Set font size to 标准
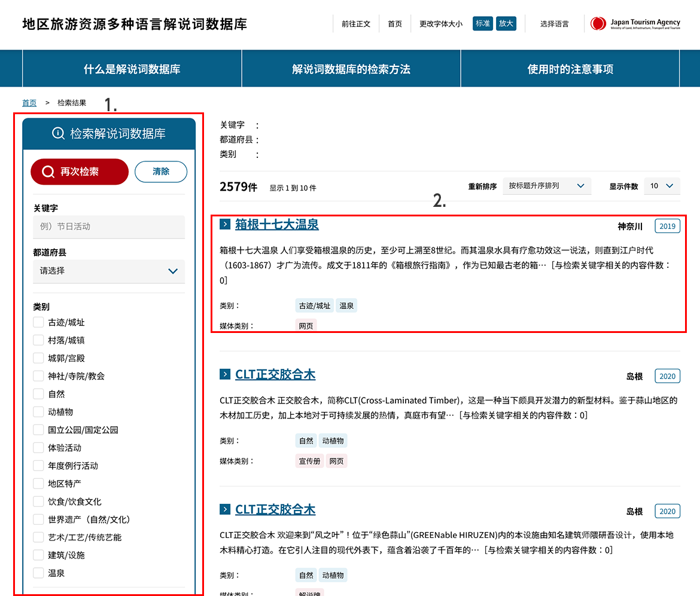Image resolution: width=700 pixels, height=596 pixels. pos(483,23)
